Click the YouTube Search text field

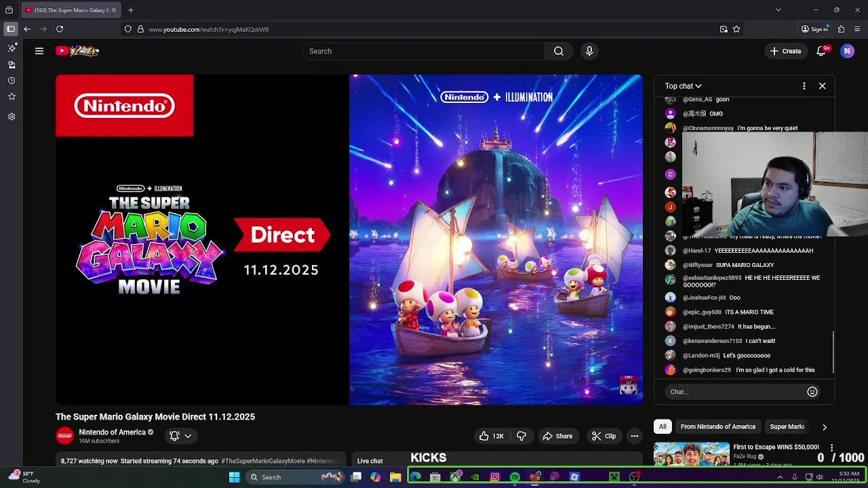(423, 51)
